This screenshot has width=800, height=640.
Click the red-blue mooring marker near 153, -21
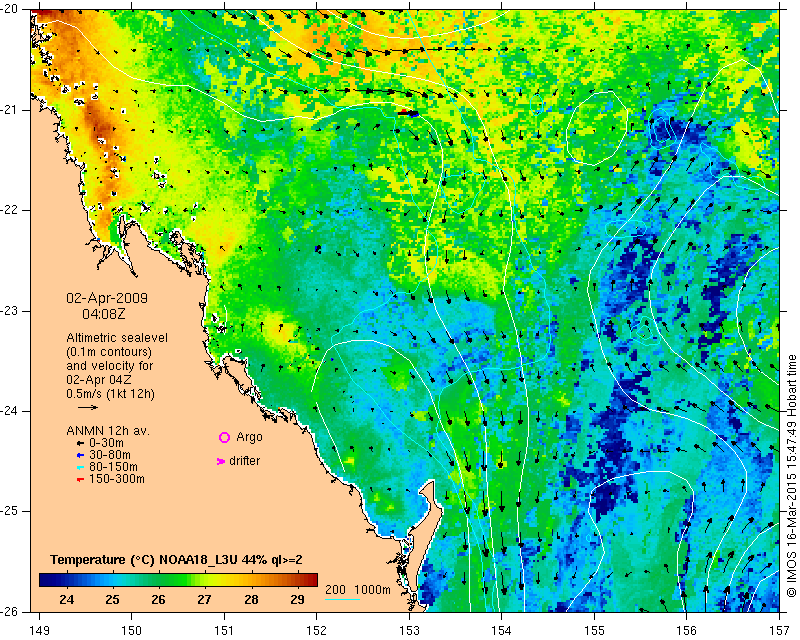[408, 113]
